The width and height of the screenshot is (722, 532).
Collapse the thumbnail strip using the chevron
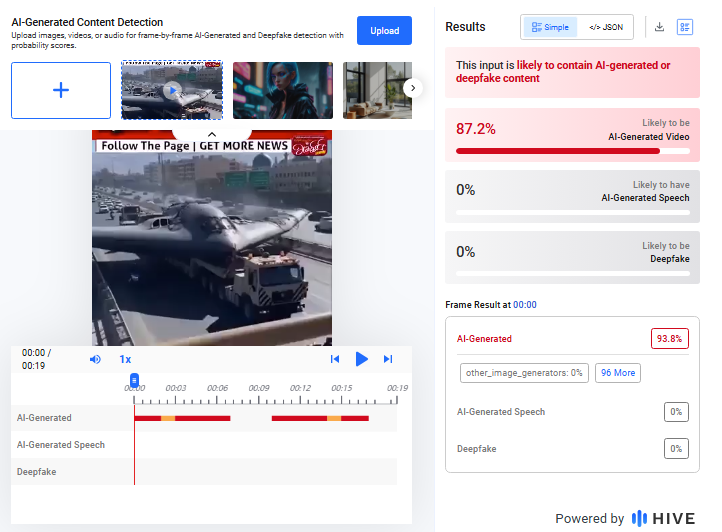click(211, 133)
